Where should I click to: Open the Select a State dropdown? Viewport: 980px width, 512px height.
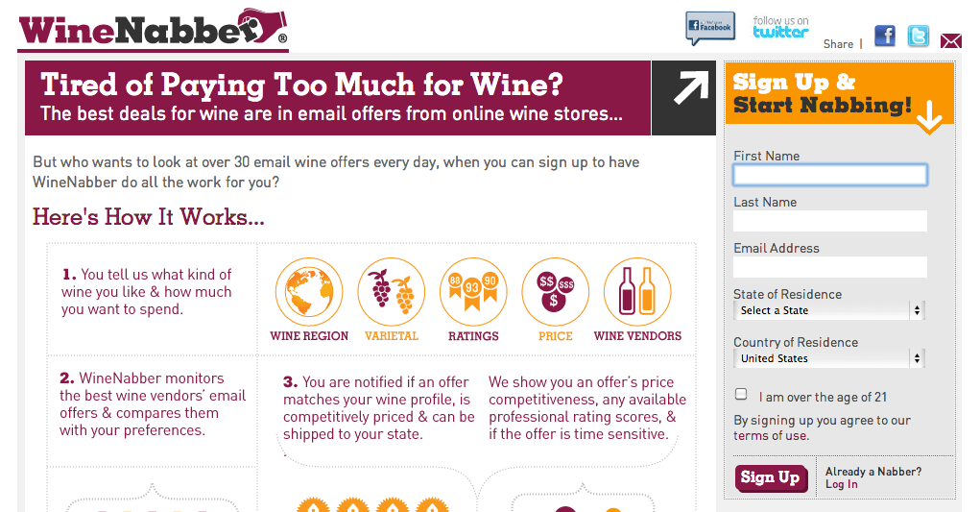[x=828, y=310]
